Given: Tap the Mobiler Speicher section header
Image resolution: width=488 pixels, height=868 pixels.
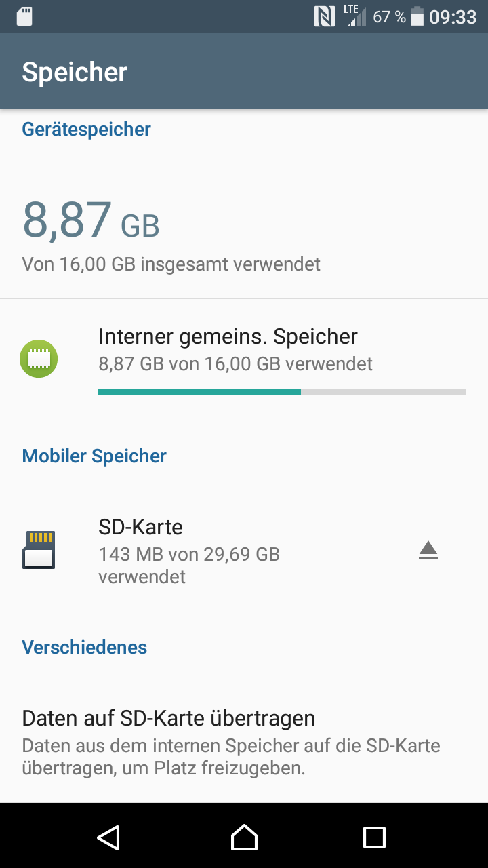Looking at the screenshot, I should click(94, 456).
